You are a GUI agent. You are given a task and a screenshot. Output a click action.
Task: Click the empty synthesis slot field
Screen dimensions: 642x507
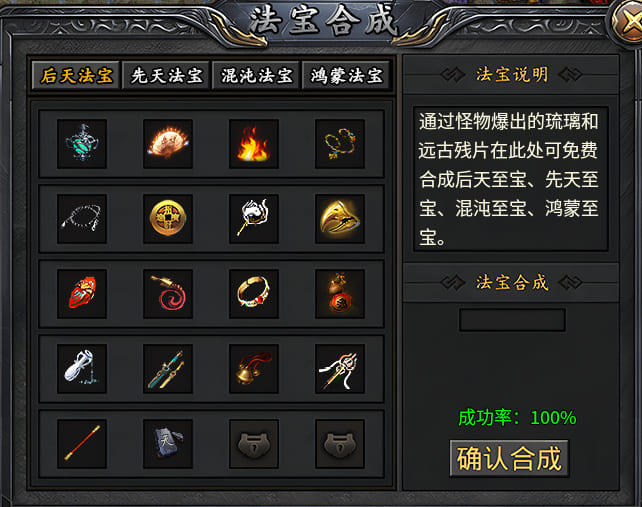(x=512, y=320)
